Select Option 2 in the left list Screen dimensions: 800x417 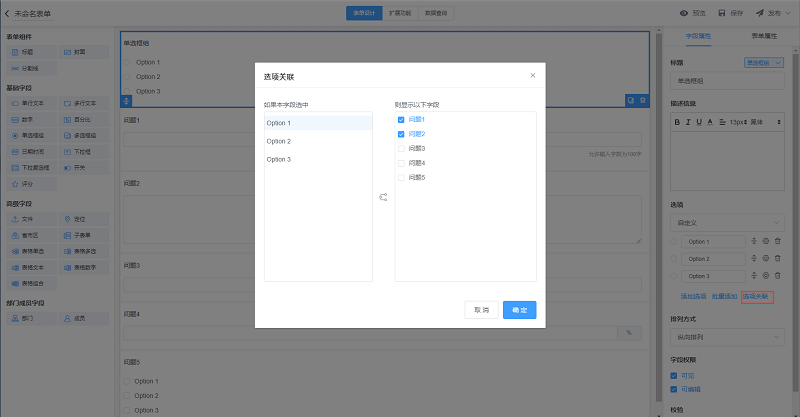click(318, 141)
